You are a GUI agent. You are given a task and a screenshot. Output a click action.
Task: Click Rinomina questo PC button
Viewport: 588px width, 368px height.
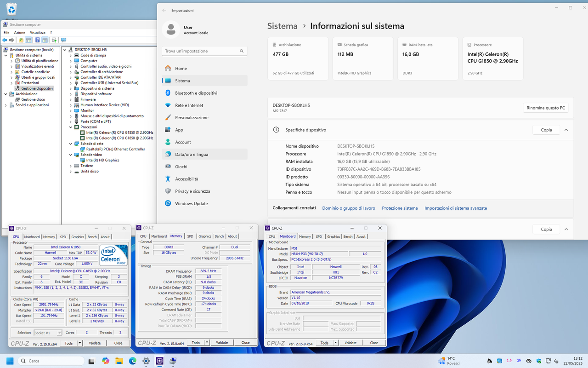[x=546, y=108]
